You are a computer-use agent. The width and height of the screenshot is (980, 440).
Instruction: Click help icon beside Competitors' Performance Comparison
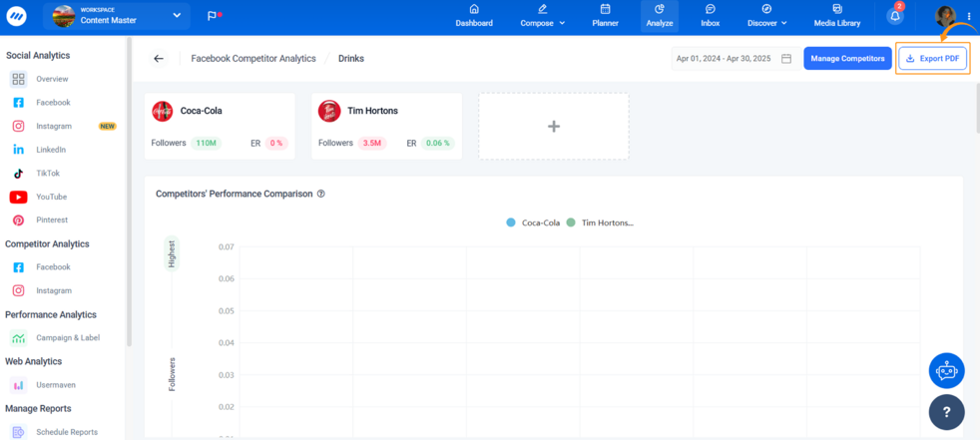[321, 194]
